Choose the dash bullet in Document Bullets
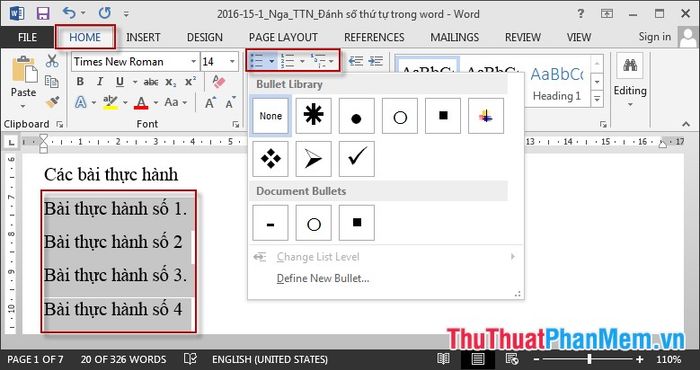Viewport: 700px width, 370px height. (270, 223)
